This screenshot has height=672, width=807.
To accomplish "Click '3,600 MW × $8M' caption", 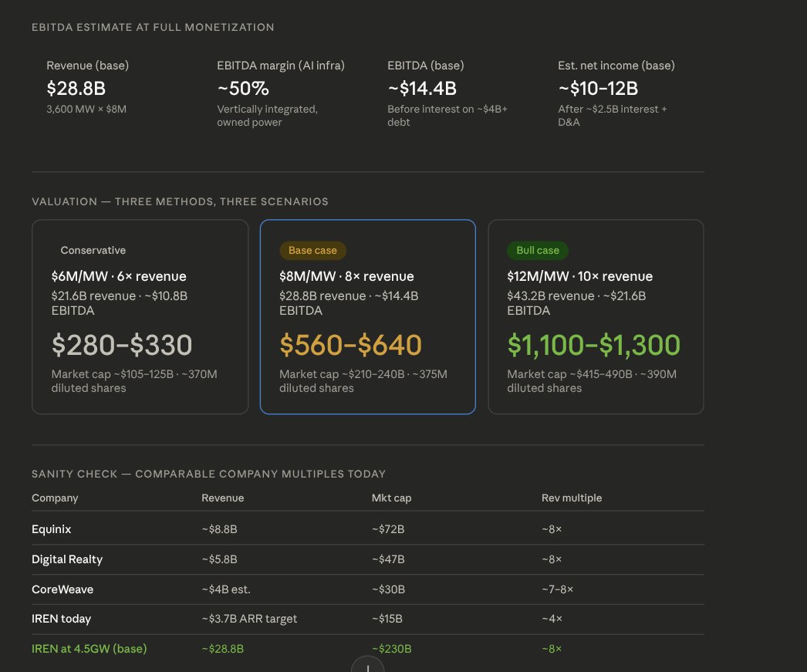I will (x=86, y=109).
